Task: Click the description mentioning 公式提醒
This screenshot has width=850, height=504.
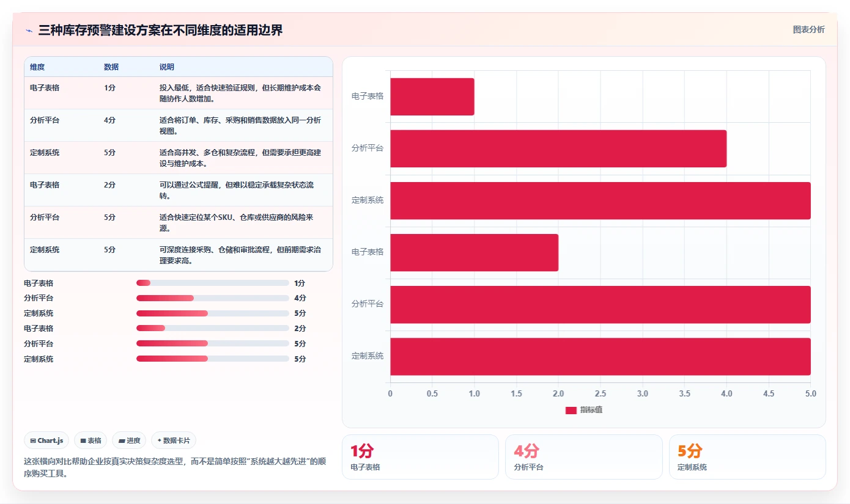Action: click(x=237, y=190)
